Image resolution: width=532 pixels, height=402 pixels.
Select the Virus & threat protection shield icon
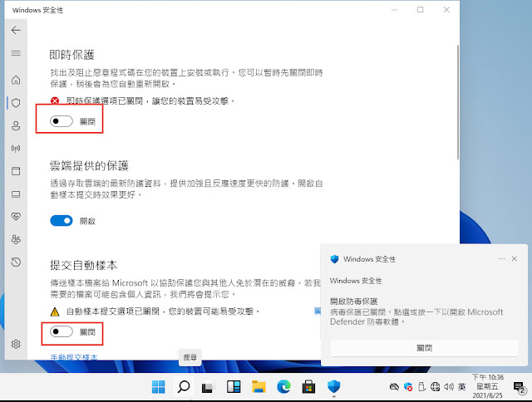(16, 103)
